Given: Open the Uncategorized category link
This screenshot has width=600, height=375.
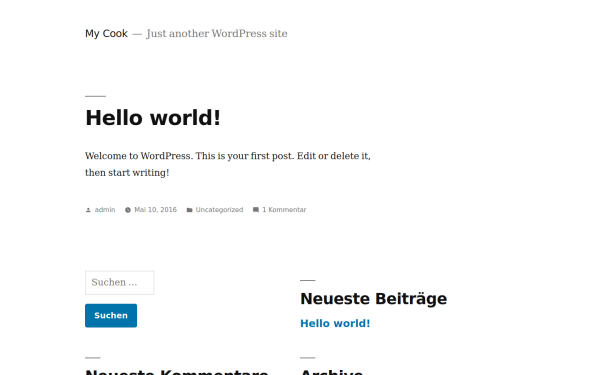Looking at the screenshot, I should [219, 210].
